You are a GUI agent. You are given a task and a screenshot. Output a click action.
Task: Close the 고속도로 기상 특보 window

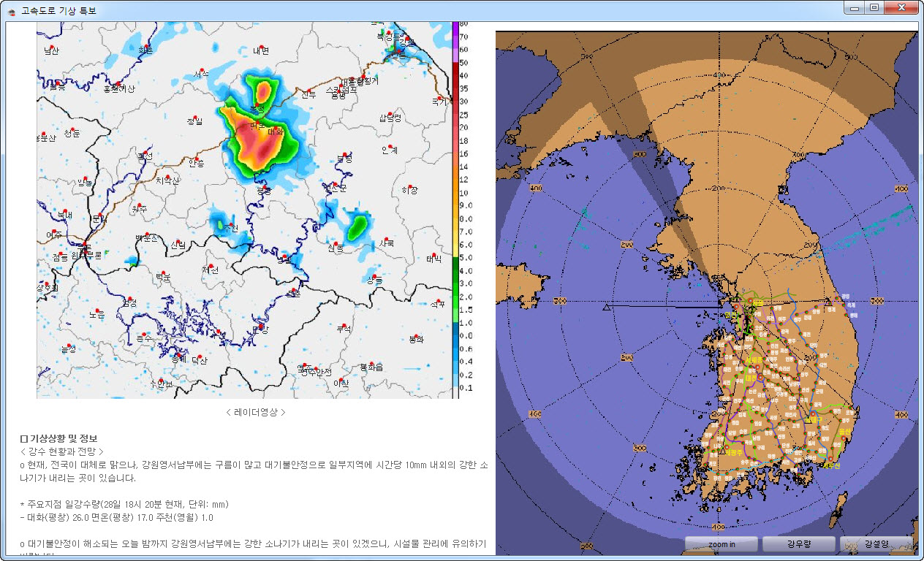click(902, 7)
